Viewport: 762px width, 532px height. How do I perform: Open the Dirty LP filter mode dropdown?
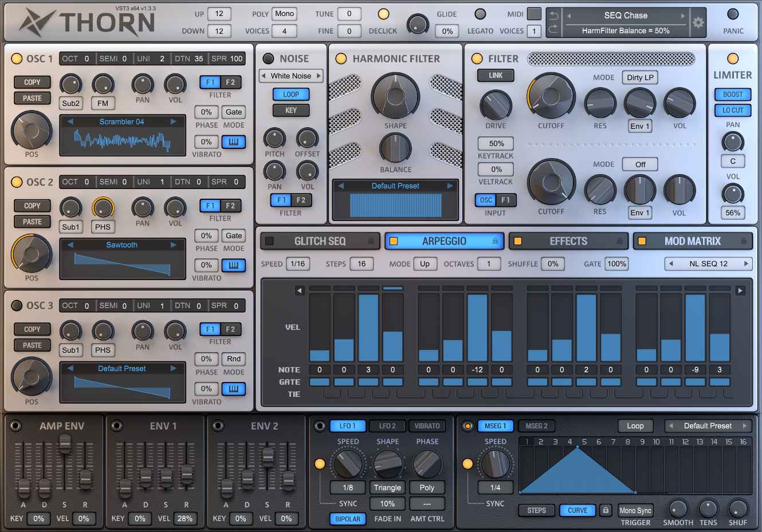click(639, 77)
